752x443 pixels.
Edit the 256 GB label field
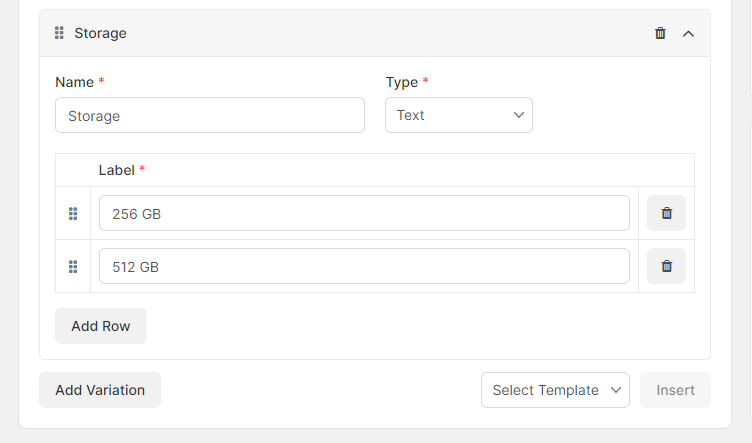(364, 213)
